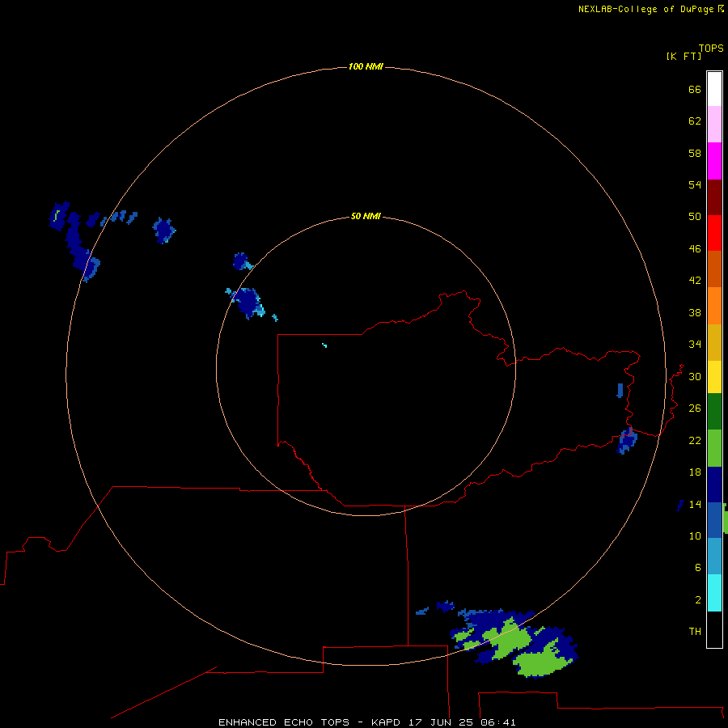Select the '14' legend value
Image resolution: width=728 pixels, height=728 pixels.
tap(695, 505)
